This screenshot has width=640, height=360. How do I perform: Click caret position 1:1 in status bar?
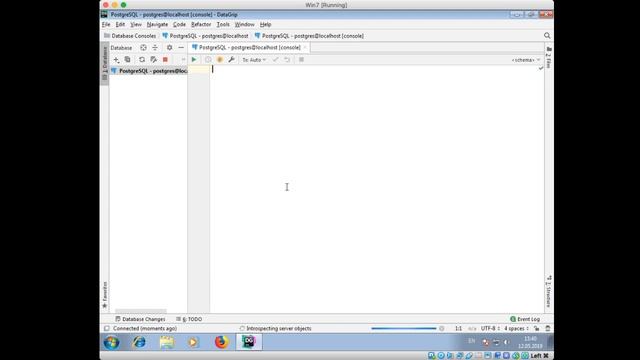click(x=458, y=329)
